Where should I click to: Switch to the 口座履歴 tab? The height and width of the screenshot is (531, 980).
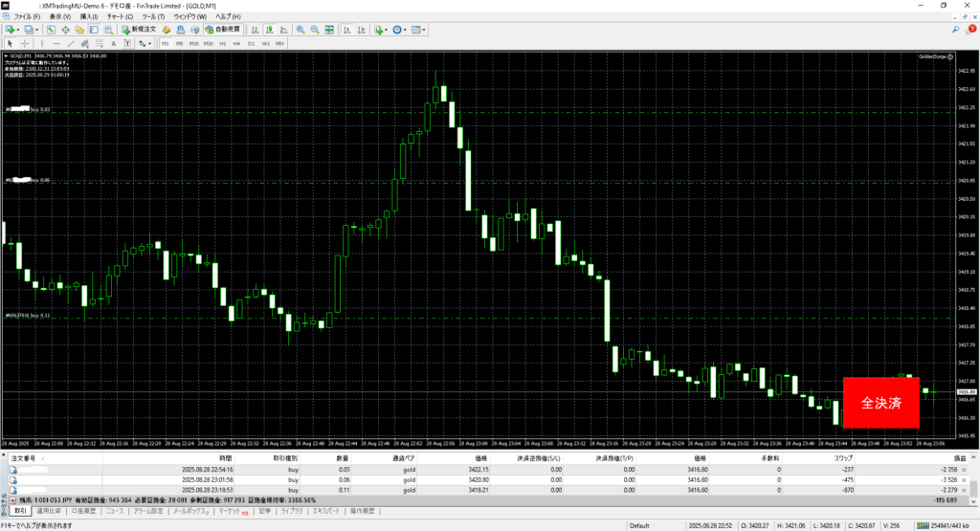(x=85, y=512)
